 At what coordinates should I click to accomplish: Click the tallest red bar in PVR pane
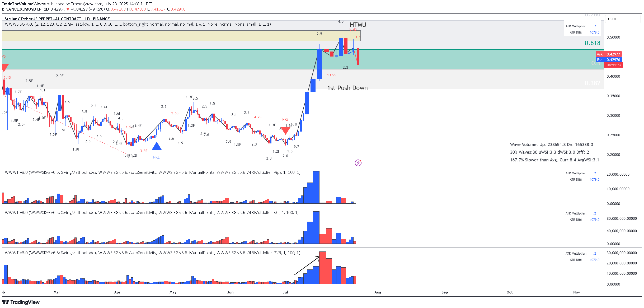pyautogui.click(x=323, y=268)
